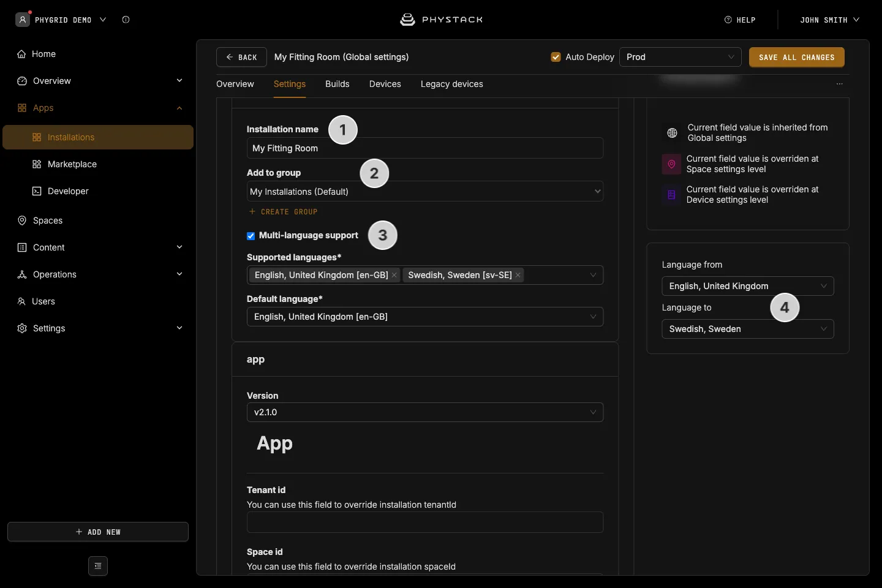This screenshot has width=882, height=588.
Task: Remove Swedish, Sweden from supported languages
Action: click(x=518, y=275)
